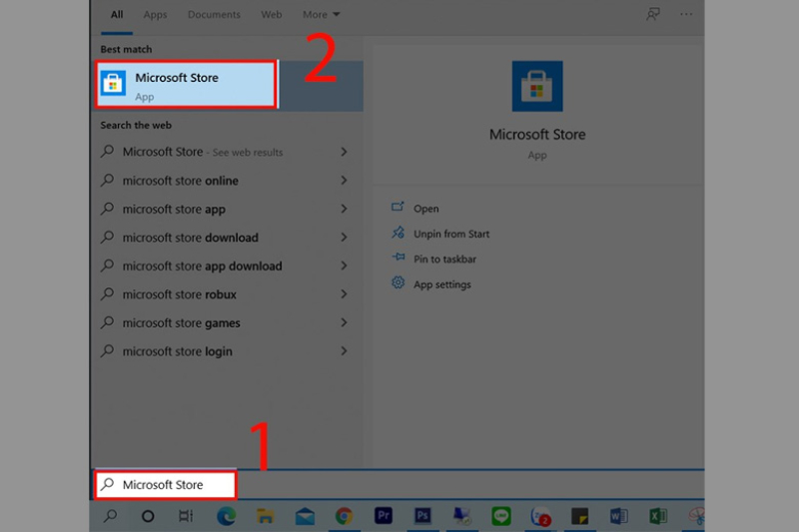Click the App settings gear icon

point(398,282)
